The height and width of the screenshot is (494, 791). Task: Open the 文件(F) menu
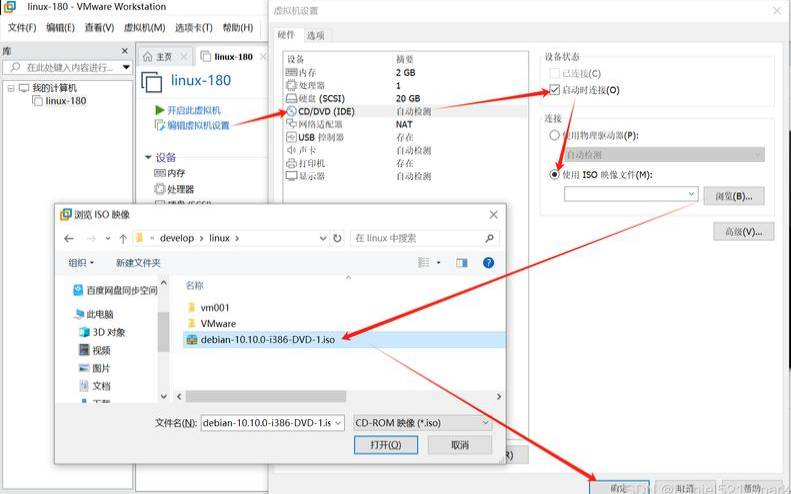22,28
